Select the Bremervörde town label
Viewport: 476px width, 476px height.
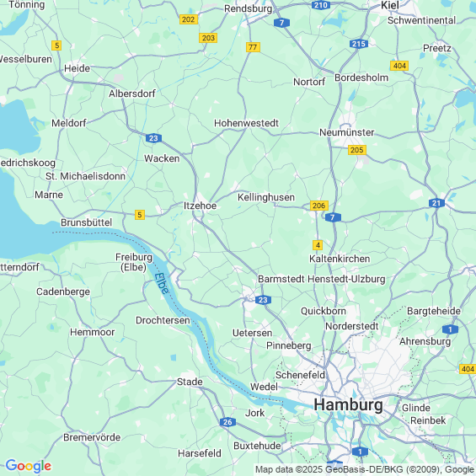[92, 437]
